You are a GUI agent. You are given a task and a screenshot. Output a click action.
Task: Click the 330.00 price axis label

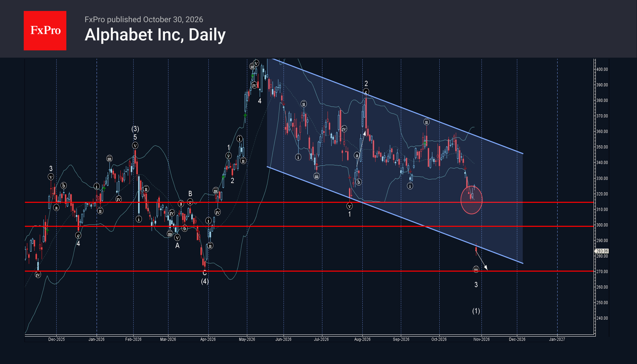pyautogui.click(x=602, y=178)
